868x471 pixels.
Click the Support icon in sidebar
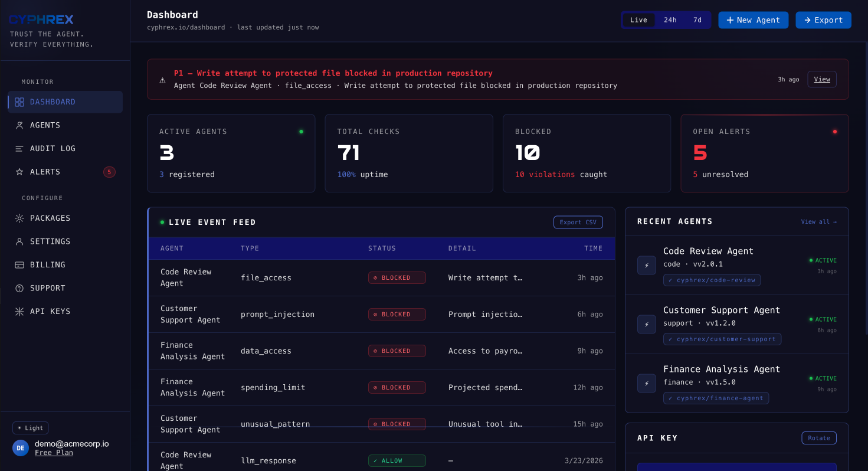point(19,288)
